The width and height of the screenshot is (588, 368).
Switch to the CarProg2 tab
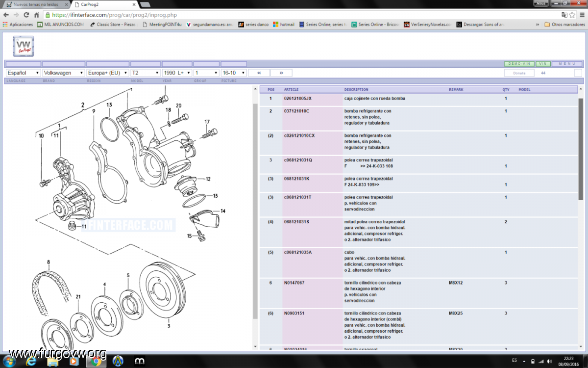pos(104,4)
